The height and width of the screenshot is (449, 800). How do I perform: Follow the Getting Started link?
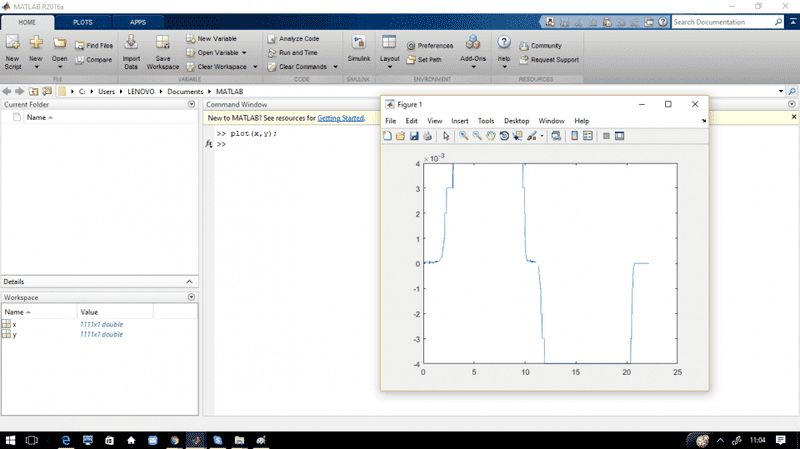coord(341,118)
